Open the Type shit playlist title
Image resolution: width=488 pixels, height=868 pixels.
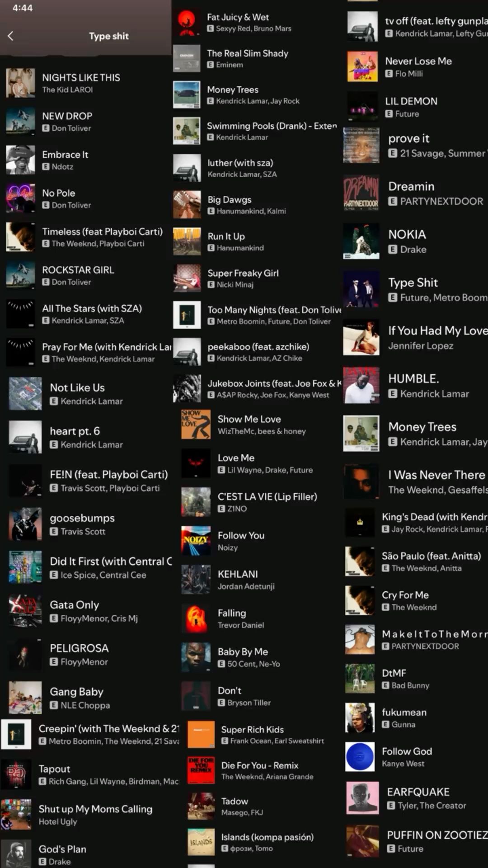(109, 36)
